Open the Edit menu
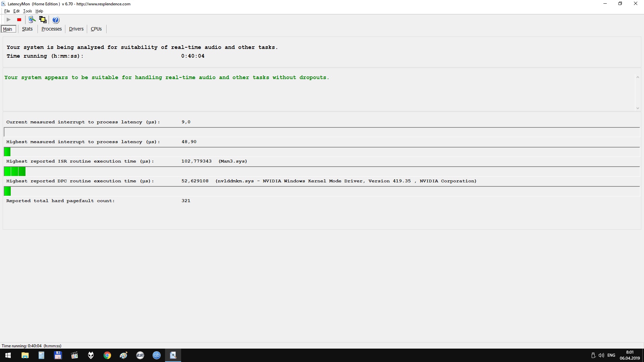Image resolution: width=644 pixels, height=362 pixels. click(x=16, y=11)
